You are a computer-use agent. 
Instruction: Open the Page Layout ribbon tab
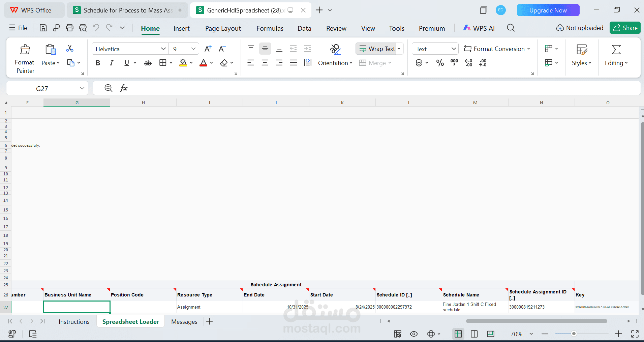pos(223,28)
